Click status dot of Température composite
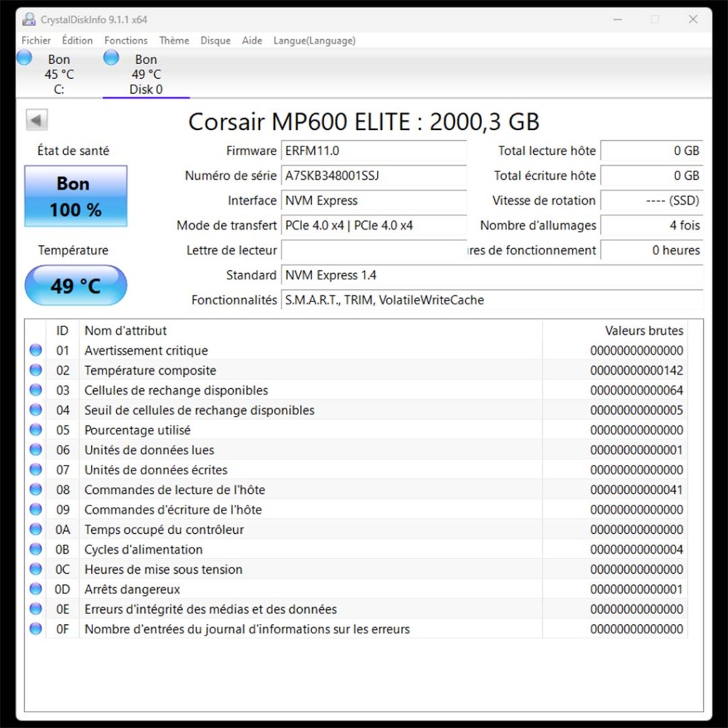Screen dimensions: 728x728 click(36, 370)
